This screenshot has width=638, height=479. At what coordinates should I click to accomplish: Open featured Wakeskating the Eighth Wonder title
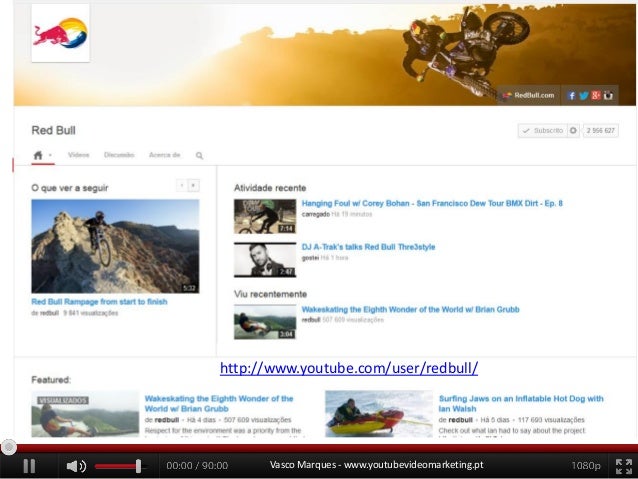coord(219,403)
